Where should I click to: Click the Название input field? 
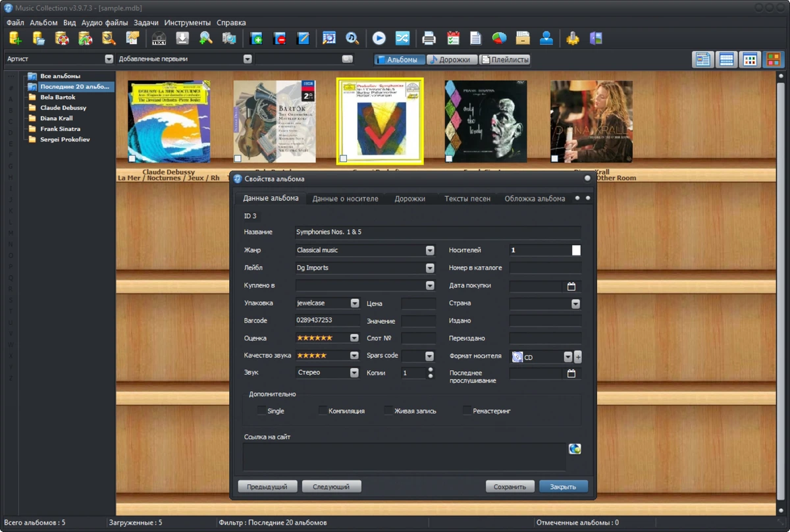pos(438,232)
